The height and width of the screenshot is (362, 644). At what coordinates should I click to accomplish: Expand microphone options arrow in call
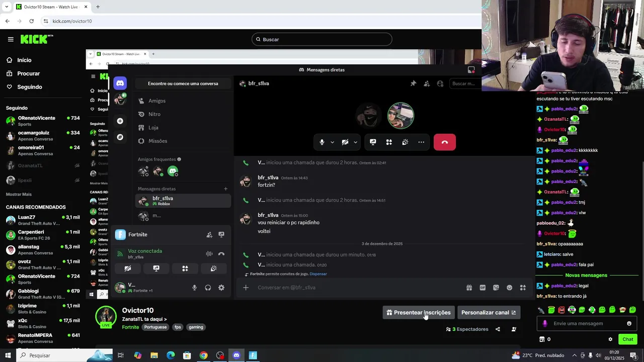click(332, 142)
